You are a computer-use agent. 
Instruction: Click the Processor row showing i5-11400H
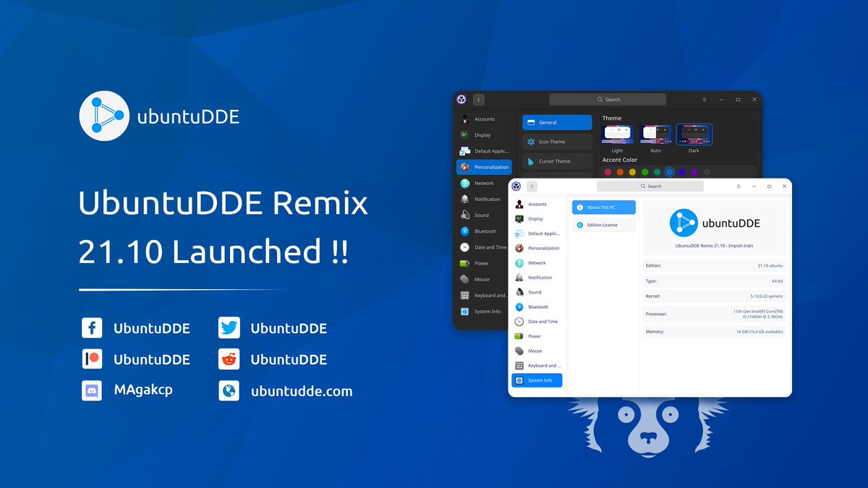[x=714, y=314]
